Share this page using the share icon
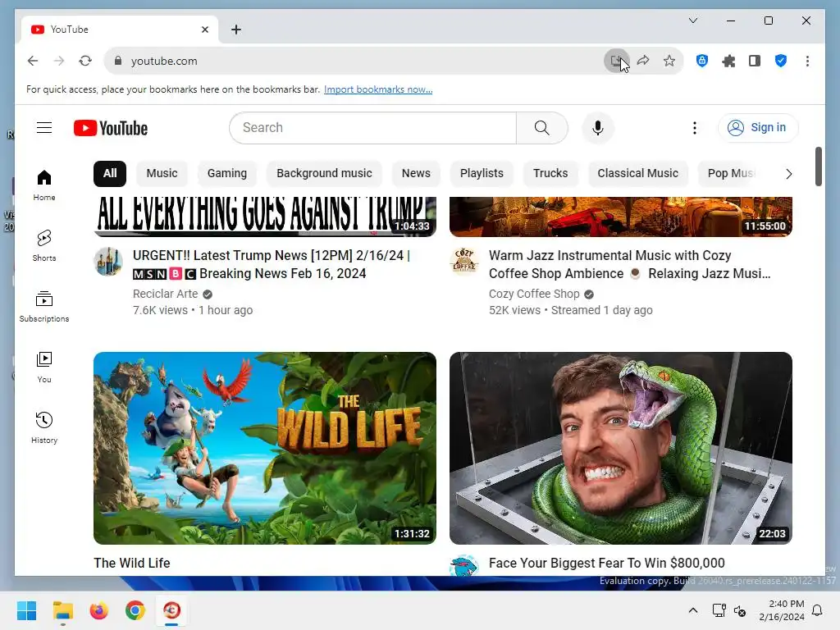The image size is (840, 630). click(643, 61)
